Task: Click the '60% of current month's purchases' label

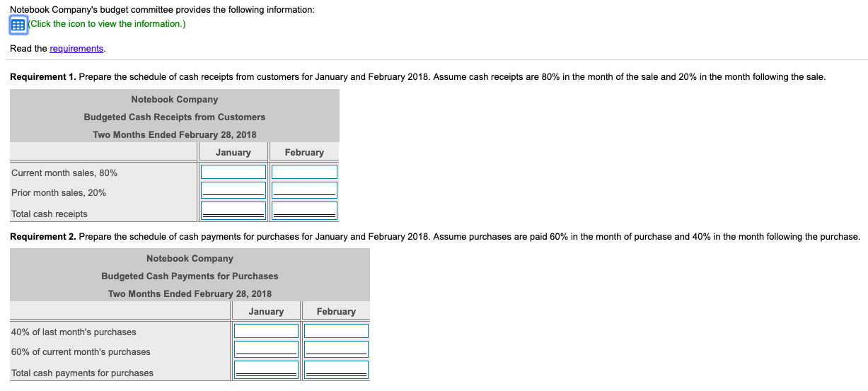Action: point(81,352)
